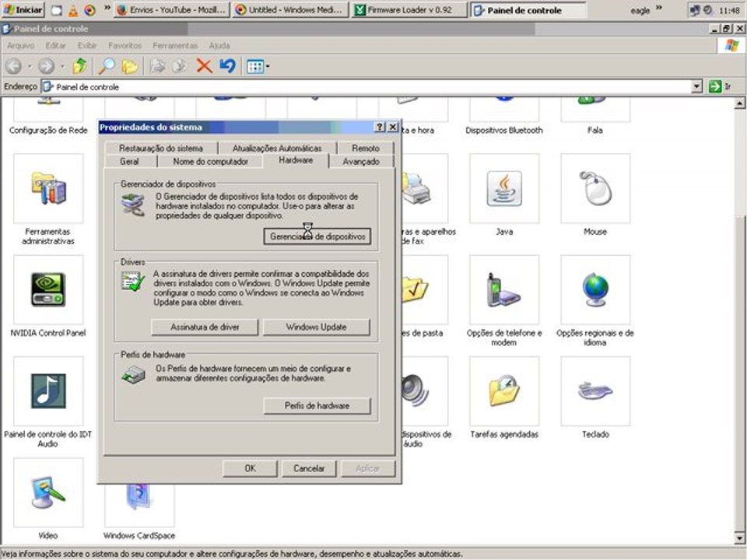Open the Ferramentas administrativas icon

click(48, 189)
